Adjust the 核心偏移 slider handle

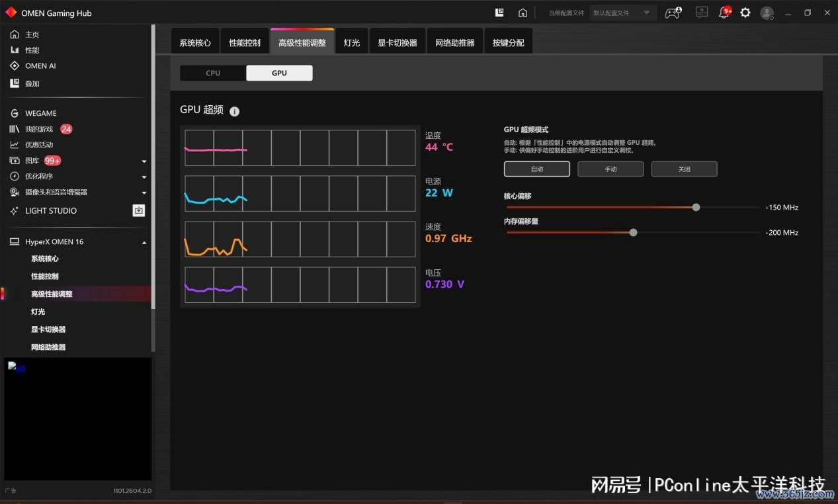[x=696, y=207]
